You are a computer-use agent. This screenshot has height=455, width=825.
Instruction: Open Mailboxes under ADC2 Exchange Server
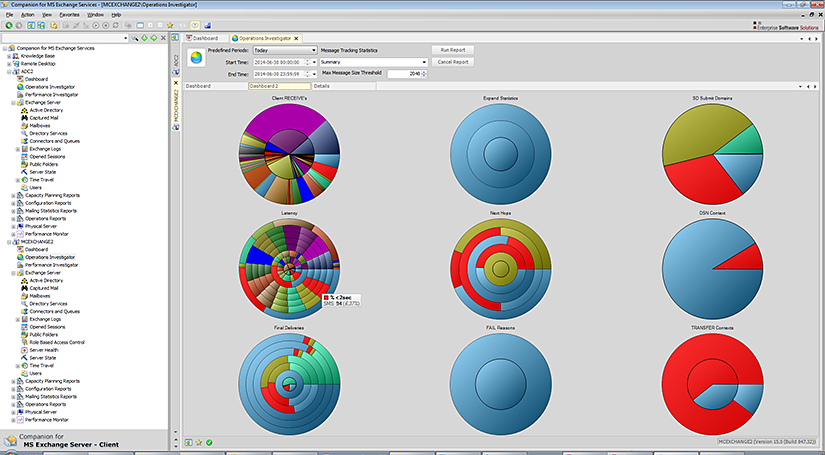coord(39,126)
